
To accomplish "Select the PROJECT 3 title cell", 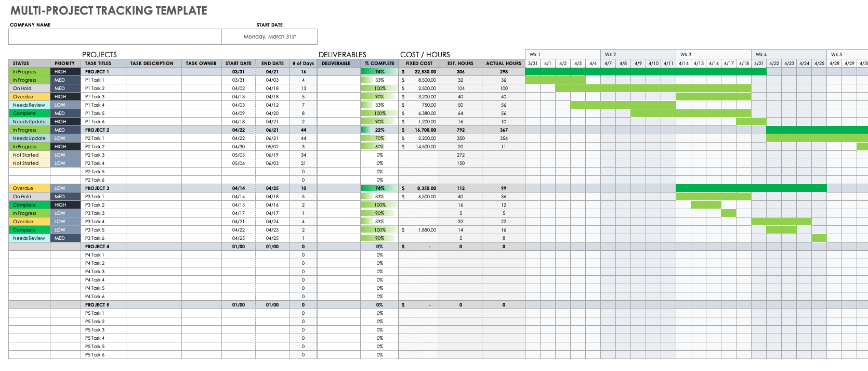I will [x=103, y=188].
